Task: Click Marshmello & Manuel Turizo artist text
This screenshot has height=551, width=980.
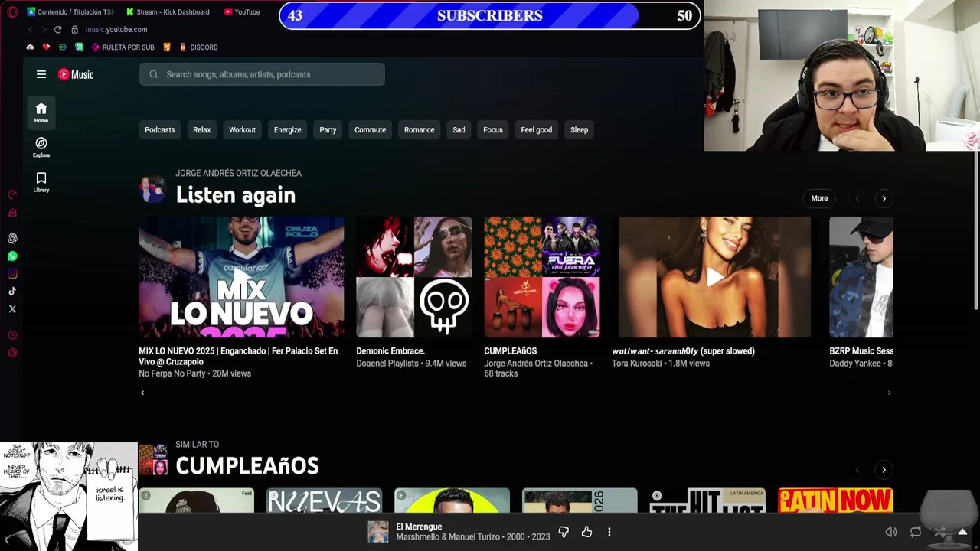Action: (449, 536)
